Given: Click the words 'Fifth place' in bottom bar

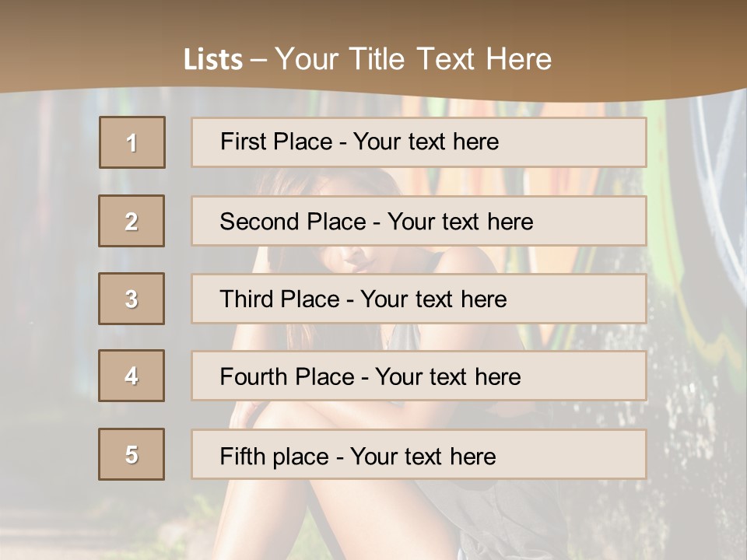Looking at the screenshot, I should coord(273,456).
